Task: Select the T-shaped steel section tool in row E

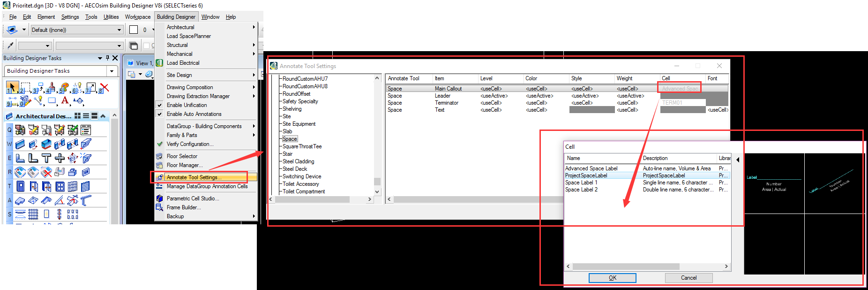Action: (x=46, y=158)
